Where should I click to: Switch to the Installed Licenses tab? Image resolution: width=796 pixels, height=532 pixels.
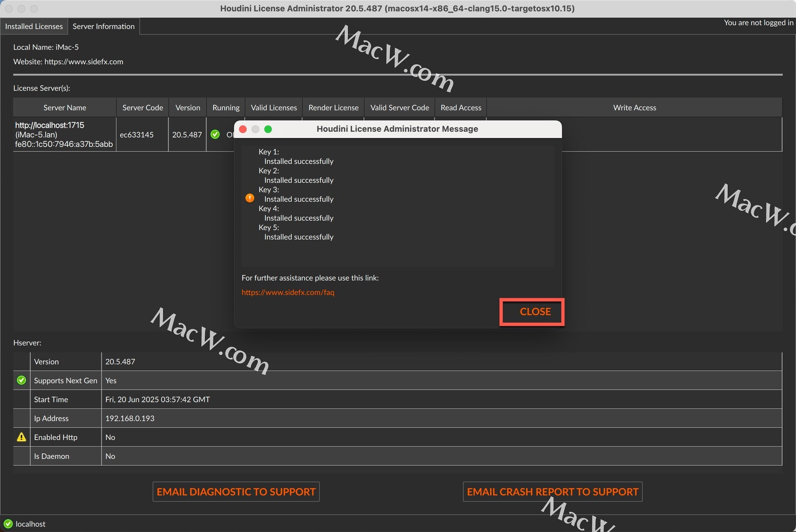34,26
